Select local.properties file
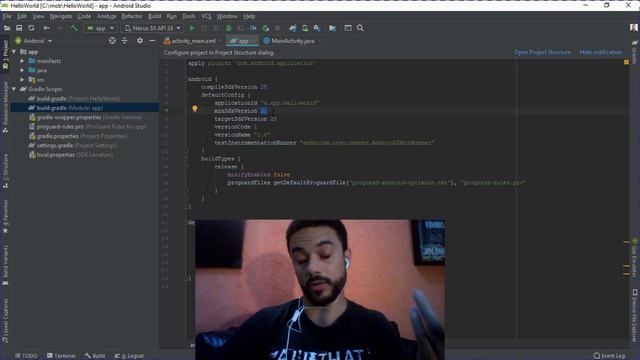640x360 pixels. tap(71, 155)
